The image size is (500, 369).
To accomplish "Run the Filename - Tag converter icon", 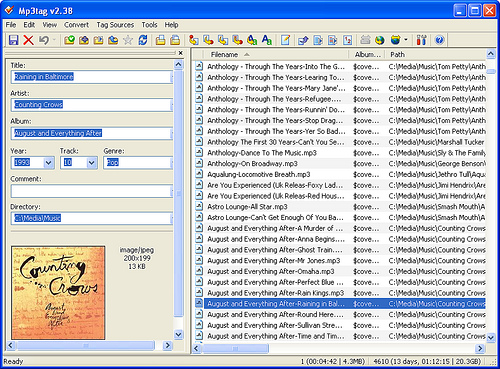I will tap(208, 40).
